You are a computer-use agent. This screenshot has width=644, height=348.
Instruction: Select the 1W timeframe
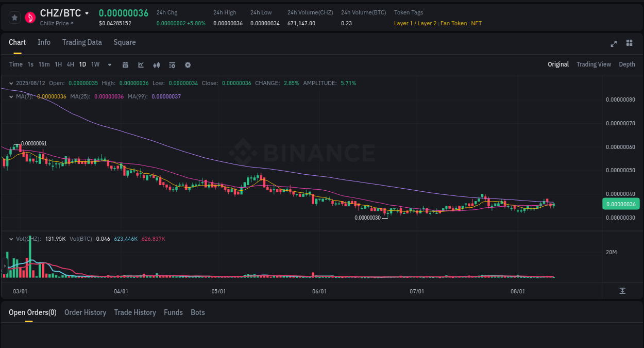pos(95,64)
